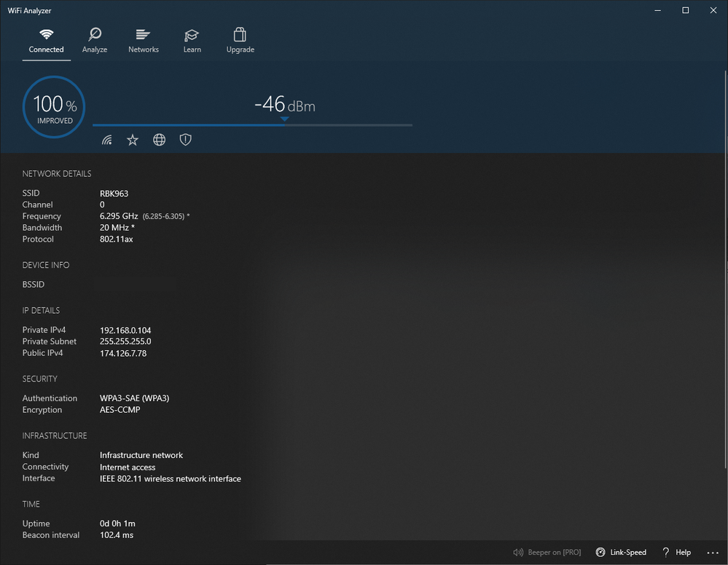
Task: Minimize the WiFi Analyzer window
Action: coord(657,10)
